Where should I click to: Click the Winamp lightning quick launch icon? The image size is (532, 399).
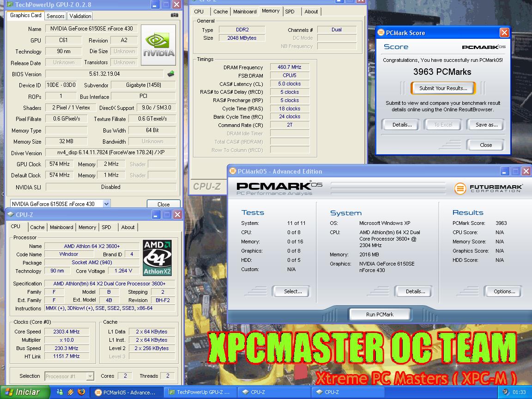[71, 392]
